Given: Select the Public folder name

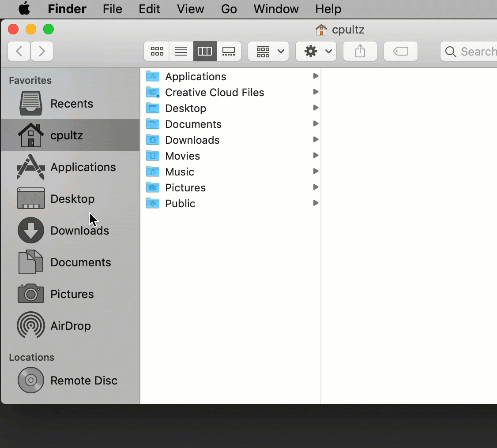Looking at the screenshot, I should 180,203.
